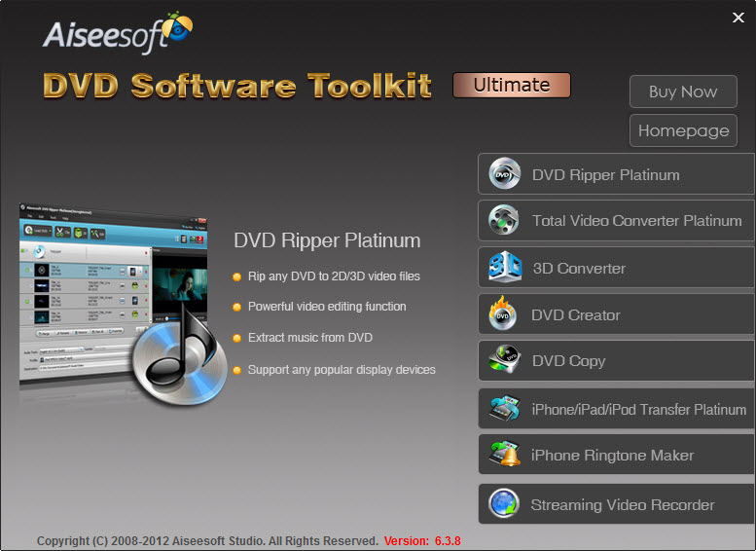Select the iPhone/iPad/iPod Transfer Platinum label

(x=639, y=409)
